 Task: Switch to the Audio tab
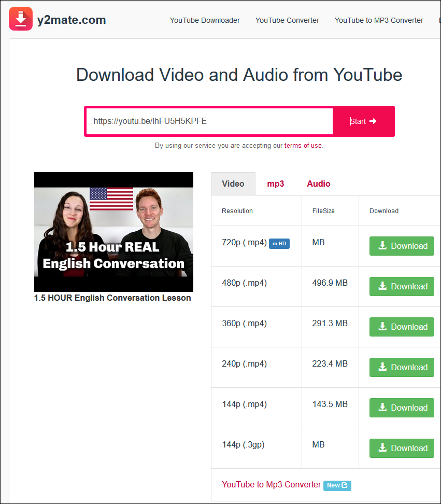coord(318,184)
